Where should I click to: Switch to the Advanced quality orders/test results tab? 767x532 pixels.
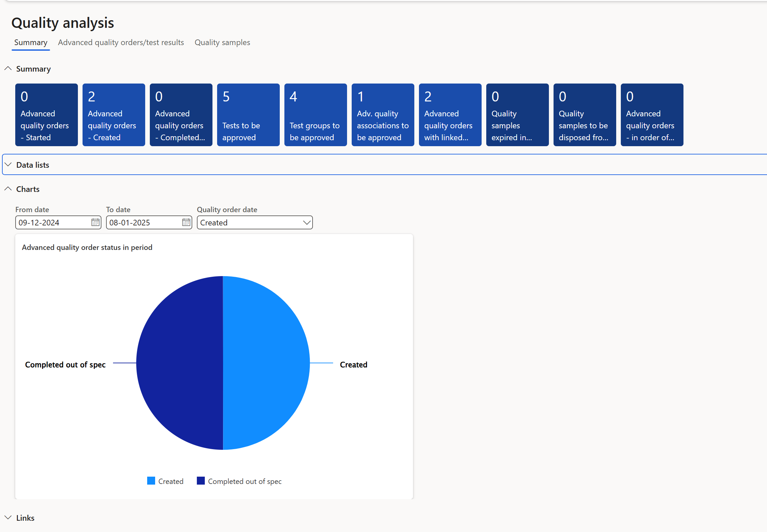[121, 42]
